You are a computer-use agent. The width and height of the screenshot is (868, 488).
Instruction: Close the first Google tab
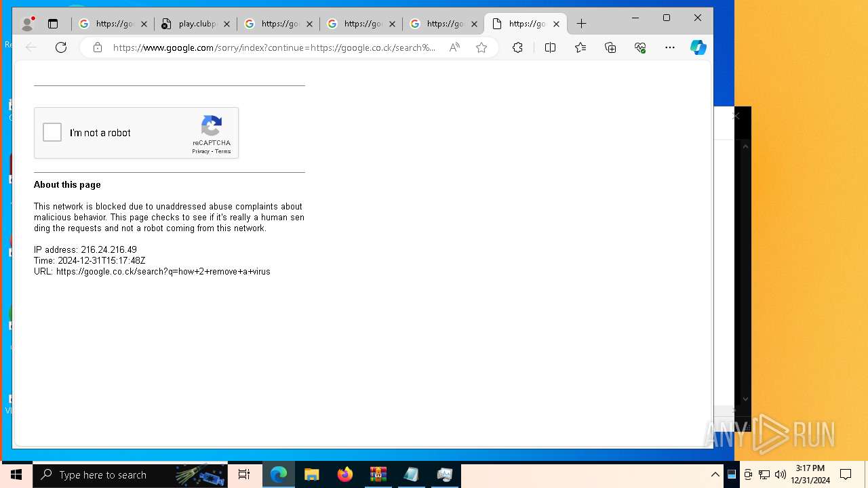pos(144,24)
